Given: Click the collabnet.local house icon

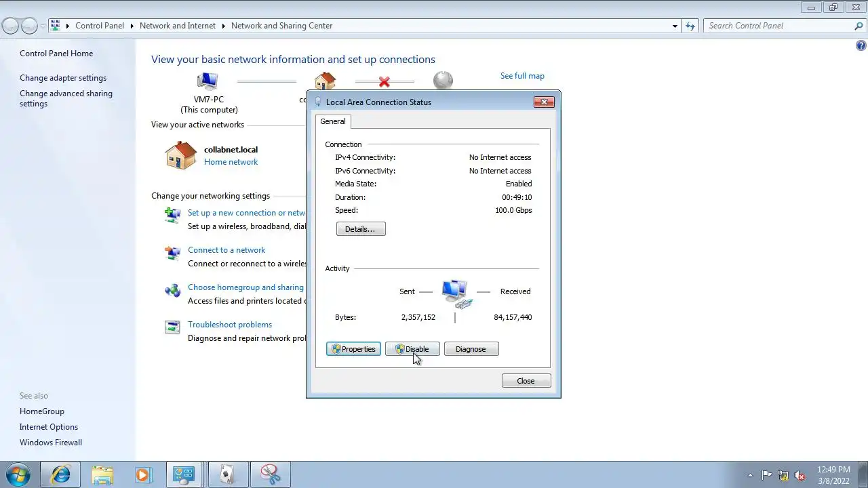Looking at the screenshot, I should [181, 155].
